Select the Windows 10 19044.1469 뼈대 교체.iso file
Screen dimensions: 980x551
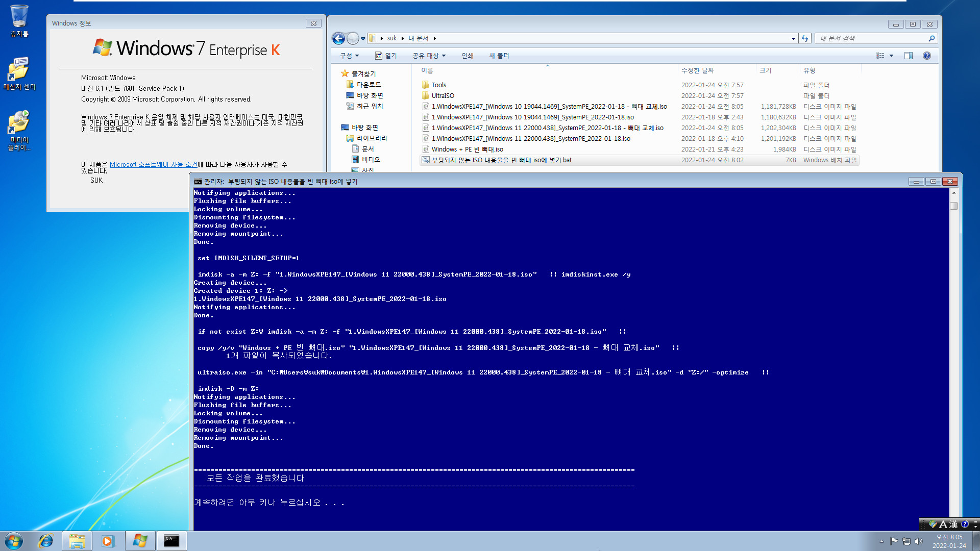point(549,107)
